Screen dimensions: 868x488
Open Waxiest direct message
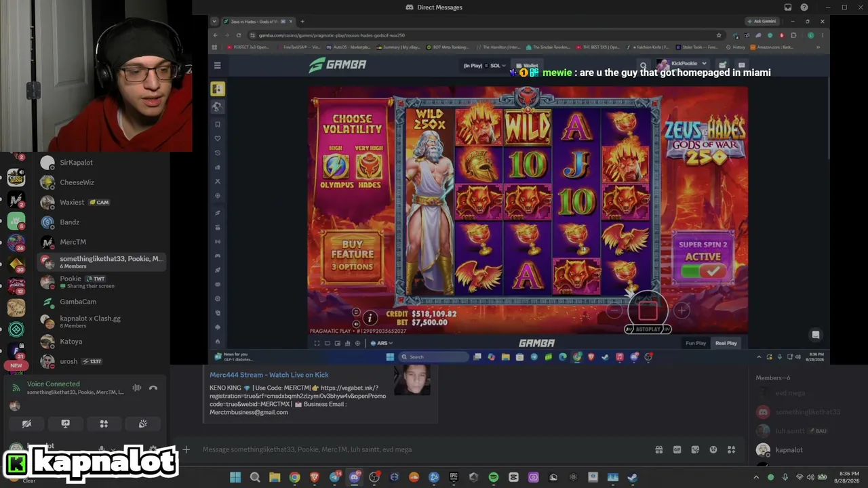102,202
